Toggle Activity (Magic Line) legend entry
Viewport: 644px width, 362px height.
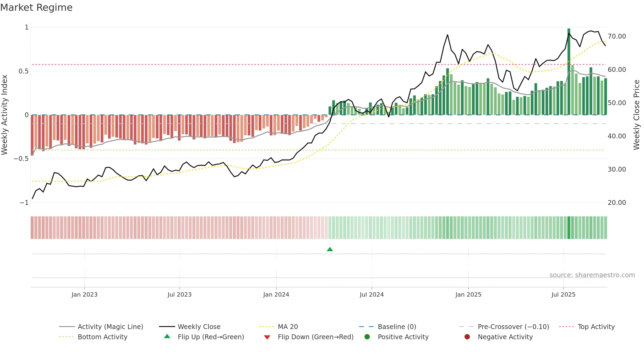click(101, 327)
